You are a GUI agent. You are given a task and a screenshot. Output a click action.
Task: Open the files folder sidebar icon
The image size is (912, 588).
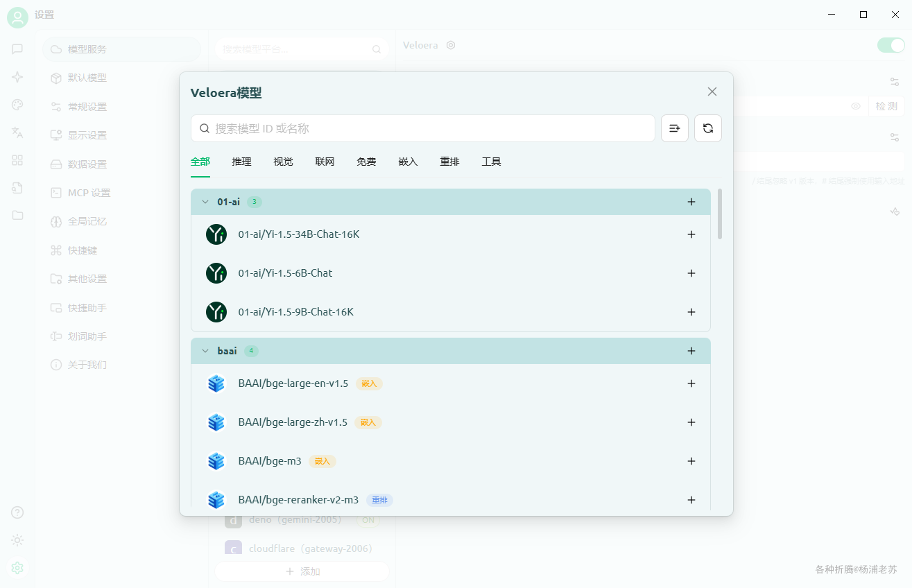(x=17, y=215)
